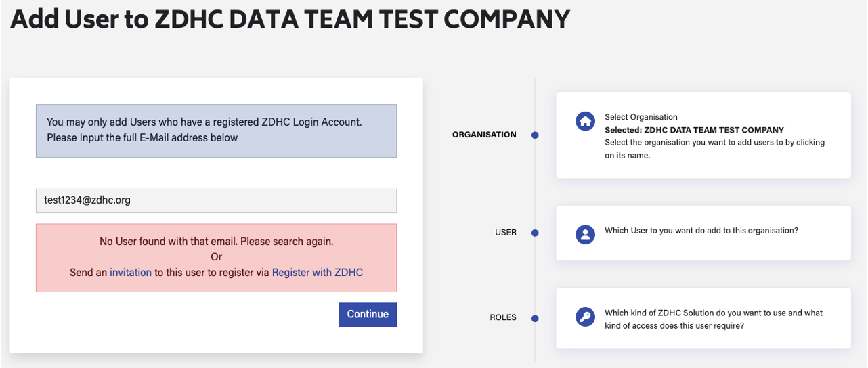Open the invitation link

131,273
